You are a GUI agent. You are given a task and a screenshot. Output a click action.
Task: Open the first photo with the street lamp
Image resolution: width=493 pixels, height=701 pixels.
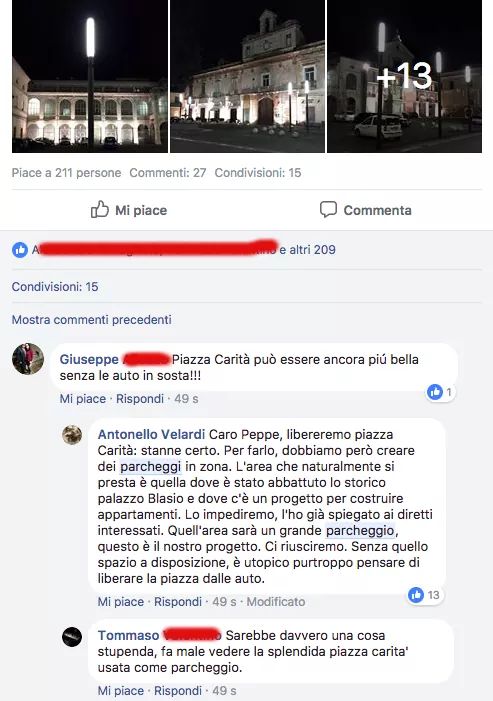90,76
